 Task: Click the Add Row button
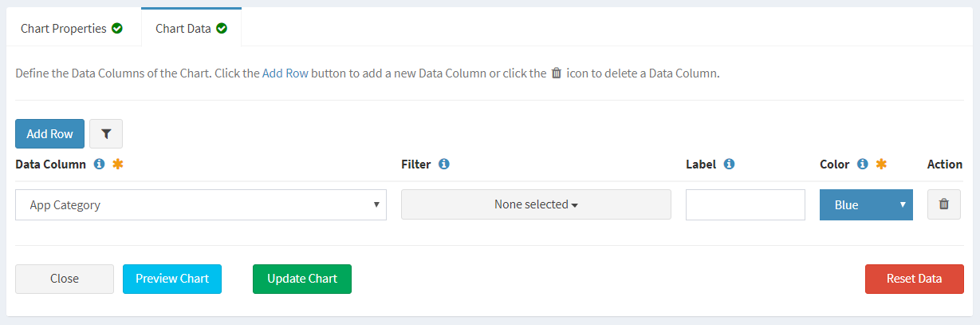click(x=49, y=134)
